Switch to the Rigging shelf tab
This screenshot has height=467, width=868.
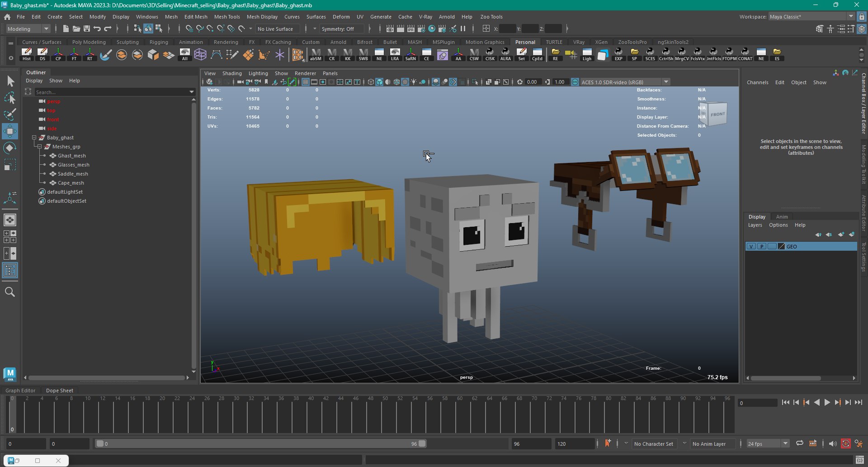pyautogui.click(x=159, y=42)
